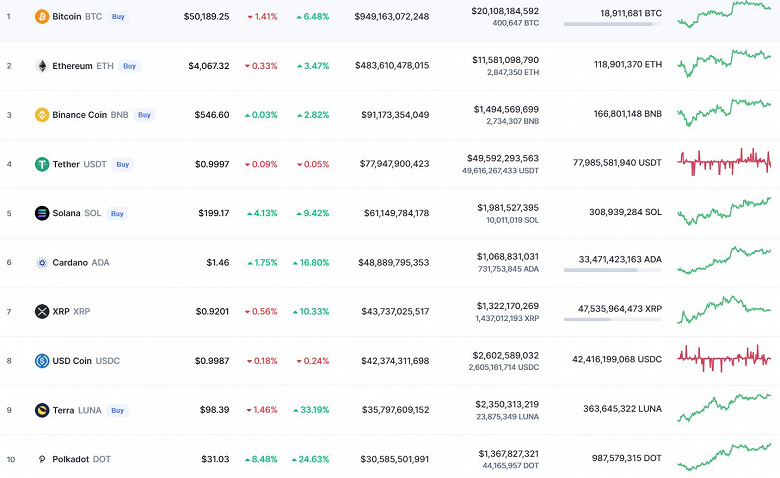The width and height of the screenshot is (780, 478).
Task: Click the Terra LUNA logo icon
Action: point(42,410)
